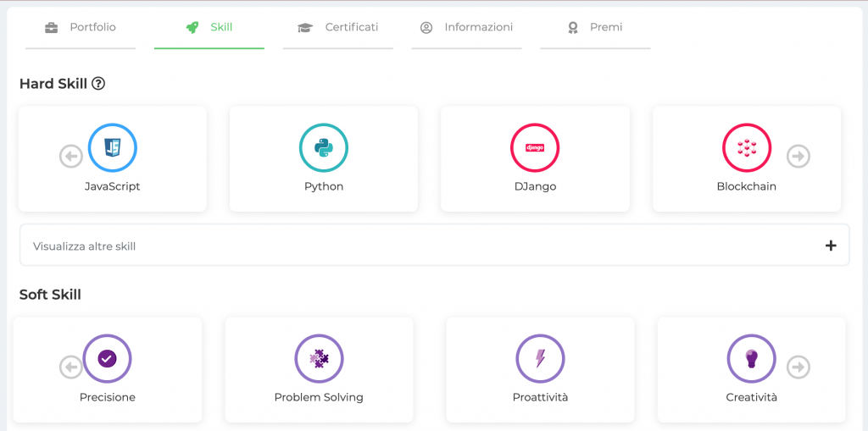The width and height of the screenshot is (868, 431).
Task: Click the Proattività lightning icon
Action: point(540,358)
